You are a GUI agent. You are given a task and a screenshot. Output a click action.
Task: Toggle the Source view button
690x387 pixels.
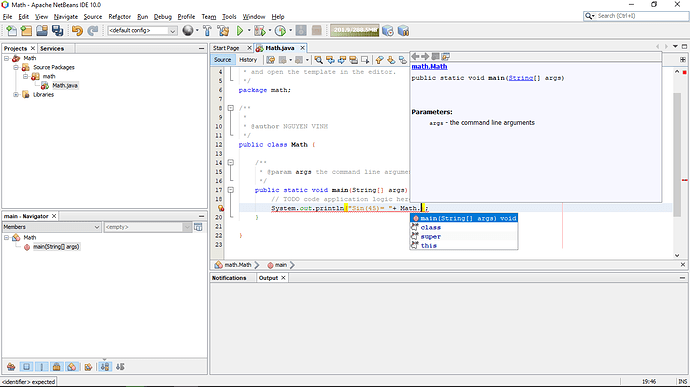(x=222, y=59)
